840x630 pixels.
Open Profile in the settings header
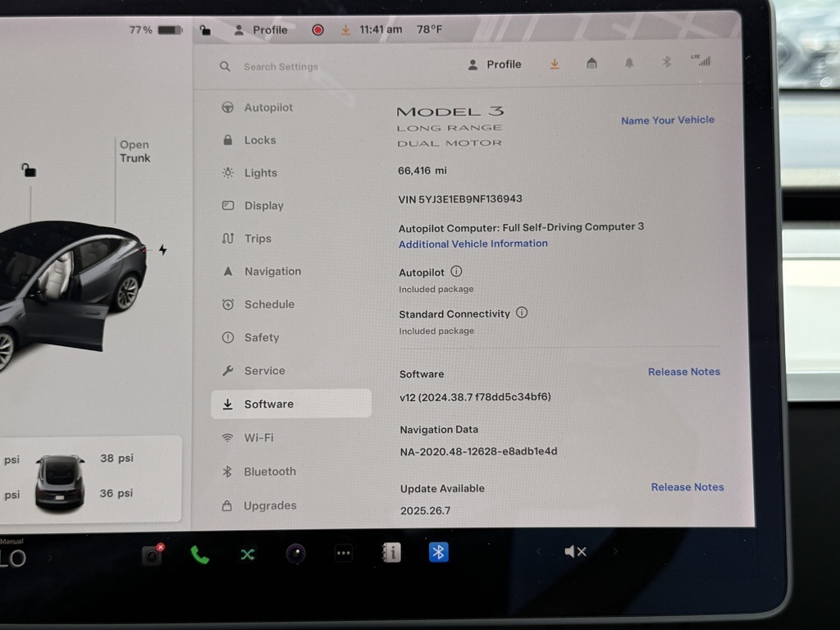point(495,64)
